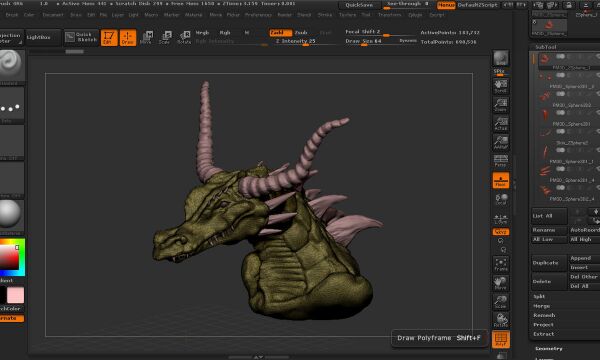The image size is (600, 360).
Task: Activate the Edit mode button
Action: click(109, 37)
